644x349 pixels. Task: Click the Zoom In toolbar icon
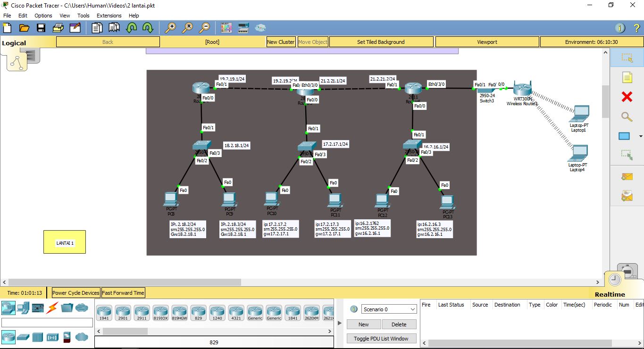(172, 27)
